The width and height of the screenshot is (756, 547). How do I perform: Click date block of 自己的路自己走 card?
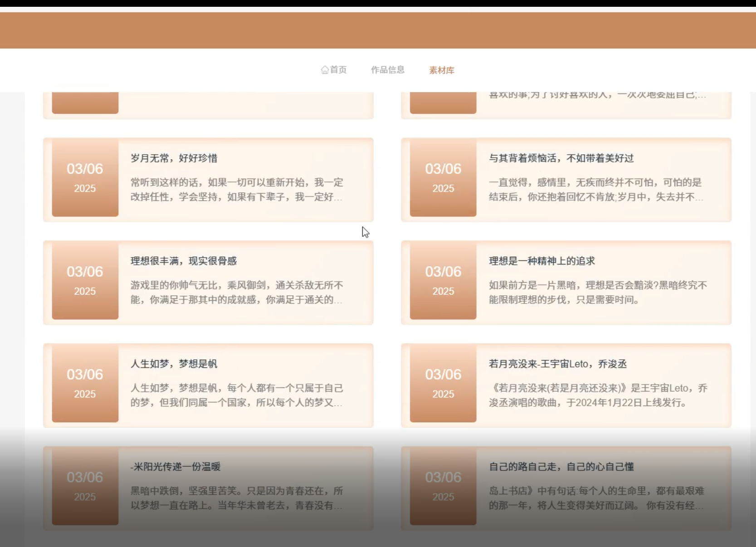coord(443,486)
